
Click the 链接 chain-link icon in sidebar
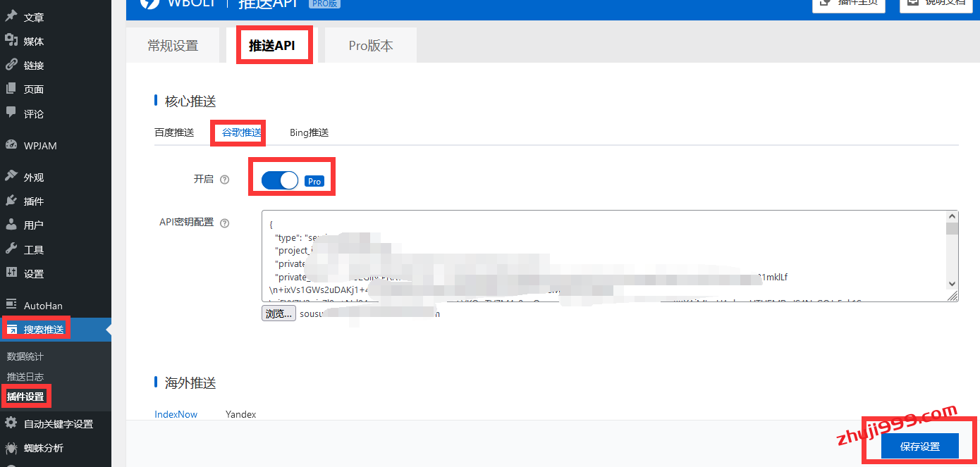pos(11,65)
